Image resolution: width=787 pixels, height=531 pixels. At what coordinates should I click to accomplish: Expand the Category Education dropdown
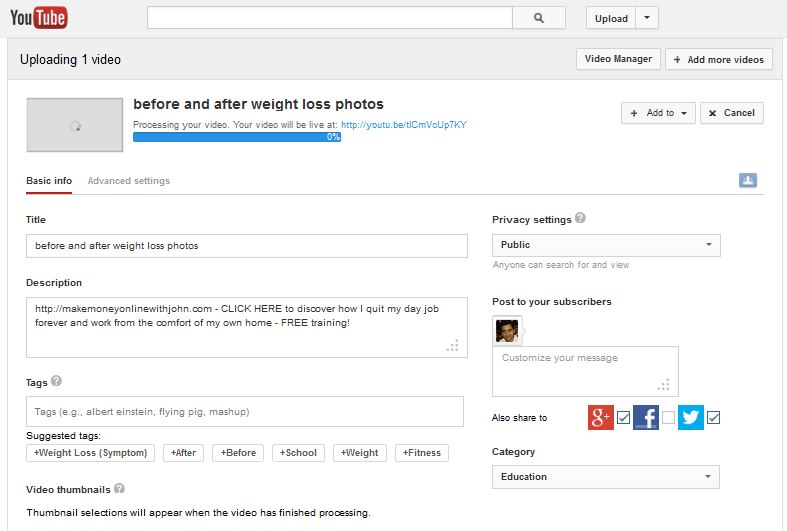coord(605,477)
